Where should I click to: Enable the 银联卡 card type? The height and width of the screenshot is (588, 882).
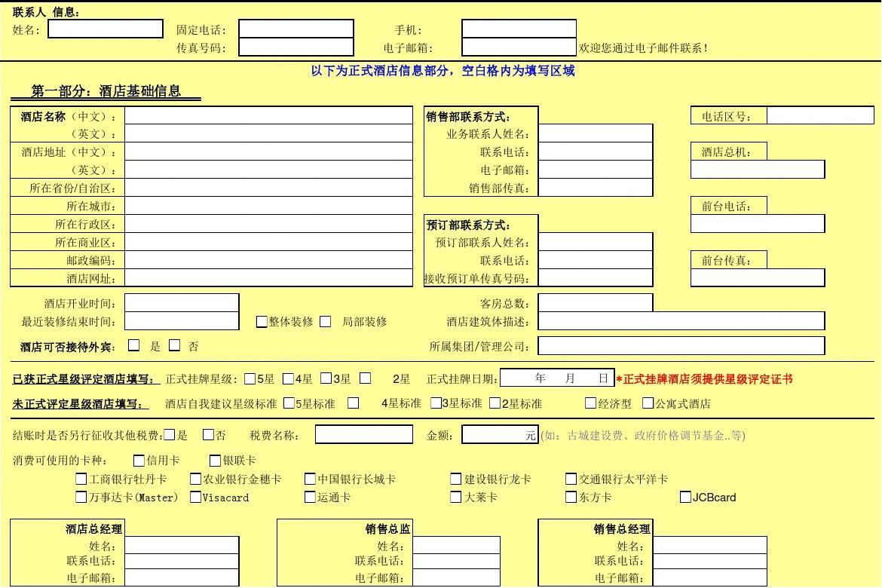pyautogui.click(x=215, y=461)
